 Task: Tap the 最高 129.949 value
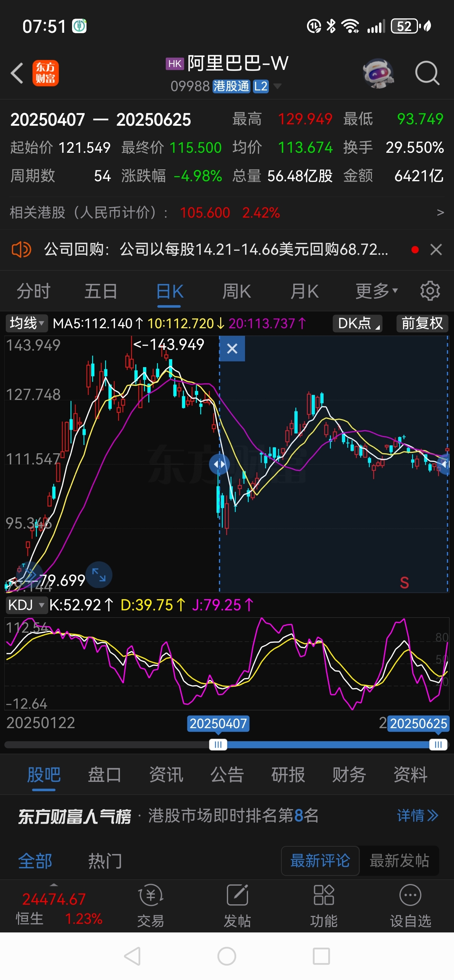pyautogui.click(x=305, y=119)
